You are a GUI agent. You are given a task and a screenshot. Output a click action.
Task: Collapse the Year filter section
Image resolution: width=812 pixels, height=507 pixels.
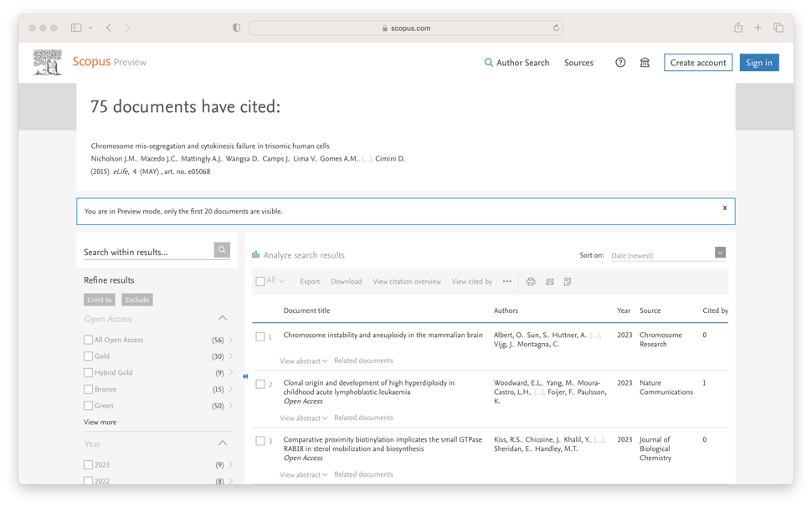[x=223, y=443]
